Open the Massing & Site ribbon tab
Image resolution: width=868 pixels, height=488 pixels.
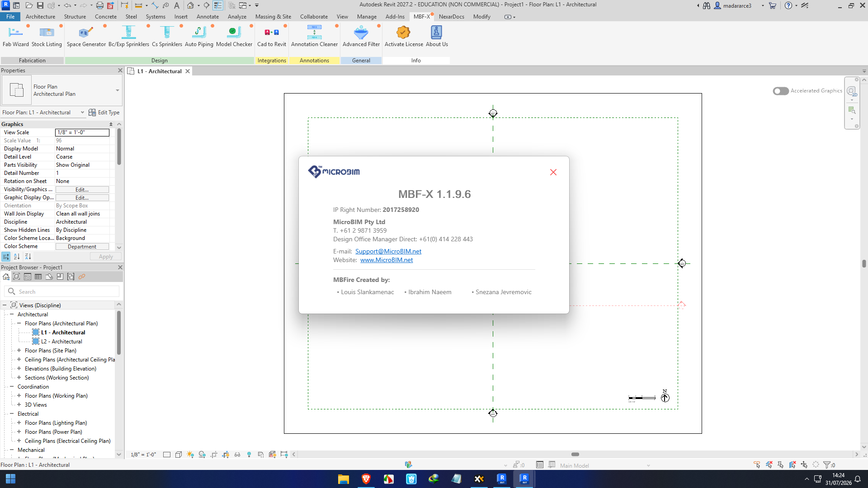click(273, 17)
